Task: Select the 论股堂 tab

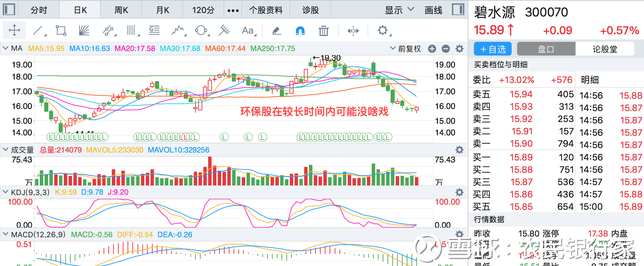Action: (605, 49)
